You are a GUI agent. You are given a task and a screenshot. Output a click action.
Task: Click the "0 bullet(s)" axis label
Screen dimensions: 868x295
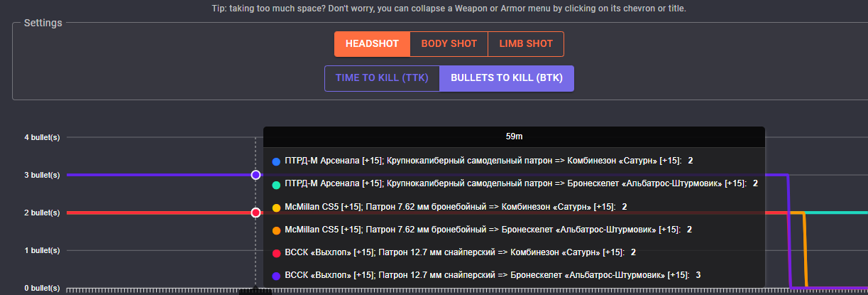(x=43, y=288)
